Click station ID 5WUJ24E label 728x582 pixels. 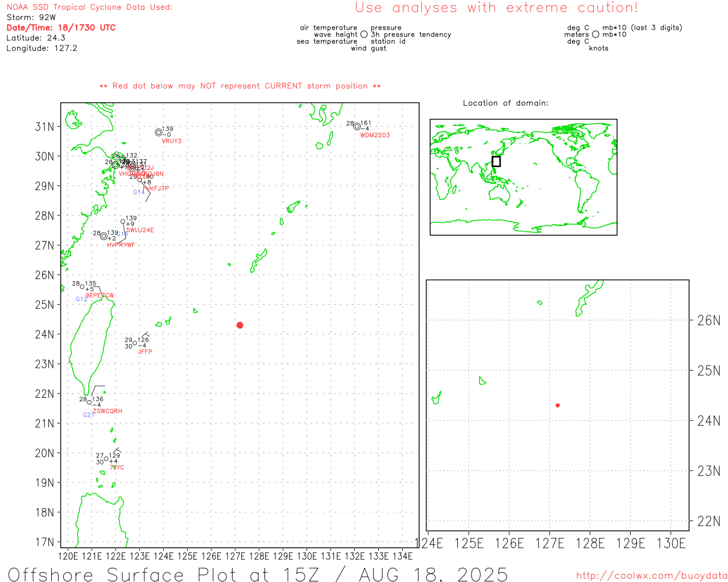click(x=140, y=230)
